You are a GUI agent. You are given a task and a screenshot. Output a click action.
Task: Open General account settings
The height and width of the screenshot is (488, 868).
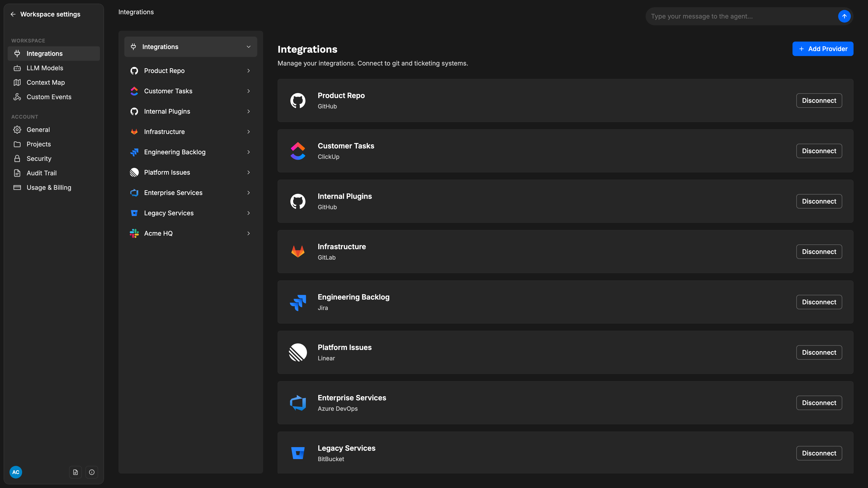click(x=54, y=130)
